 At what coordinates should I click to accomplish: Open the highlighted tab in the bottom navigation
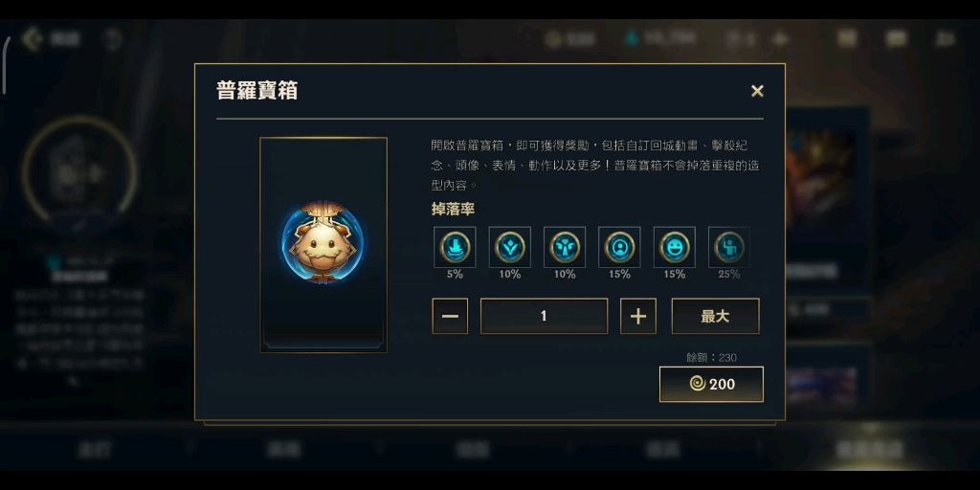coord(869,448)
